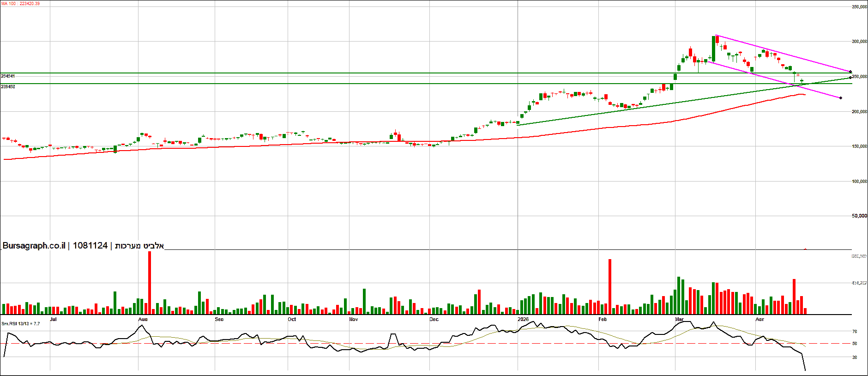This screenshot has width=868, height=376.
Task: Click the rising green trendline's right endpoint marker
Action: pos(850,78)
